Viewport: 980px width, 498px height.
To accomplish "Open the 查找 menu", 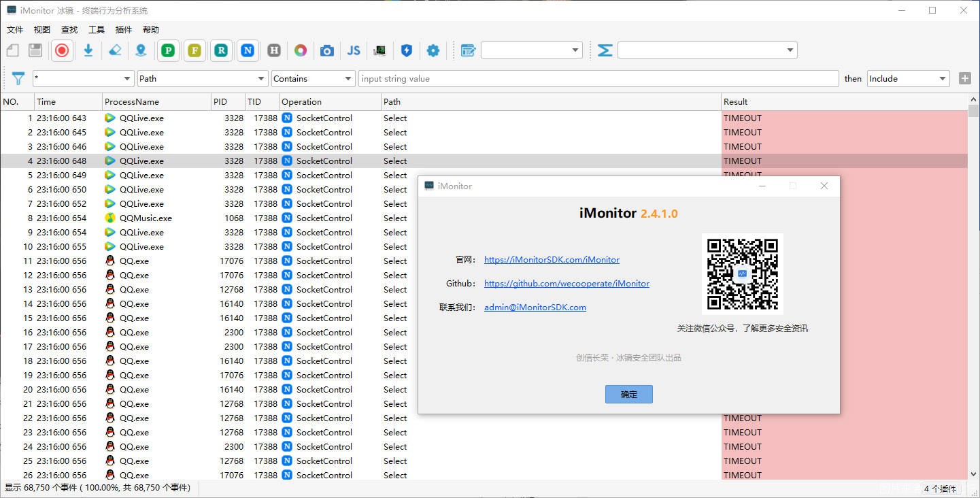I will click(69, 30).
